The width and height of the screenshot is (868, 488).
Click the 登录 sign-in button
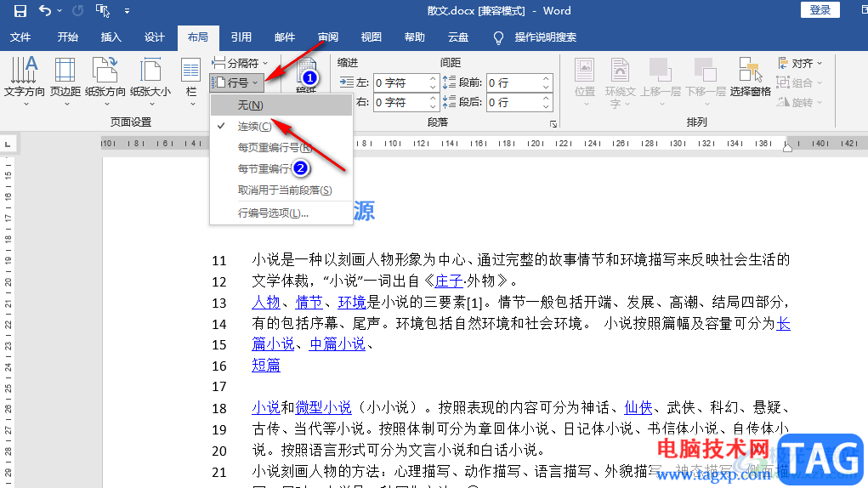point(820,10)
